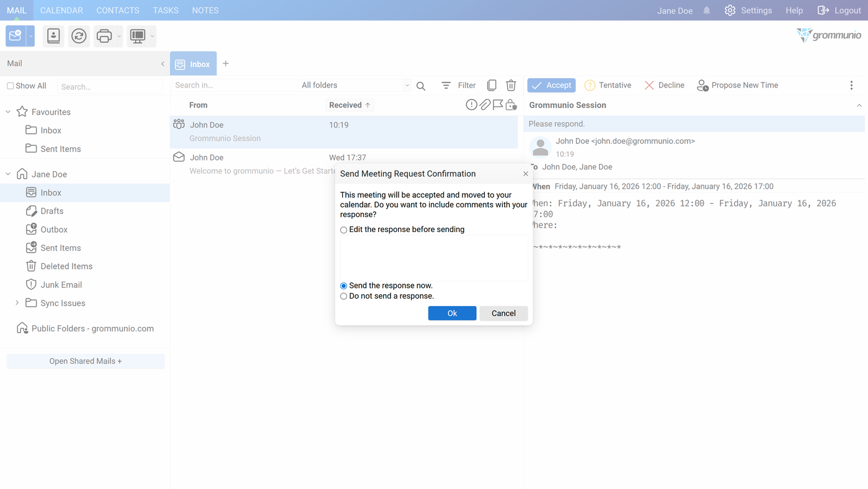Click the print icon in toolbar
Screen dimensions: 868x489
[104, 36]
